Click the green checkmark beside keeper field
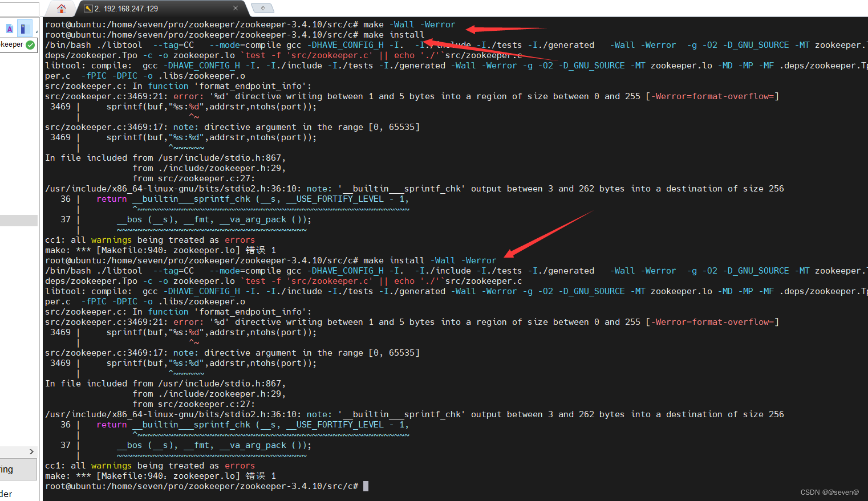 pos(30,44)
